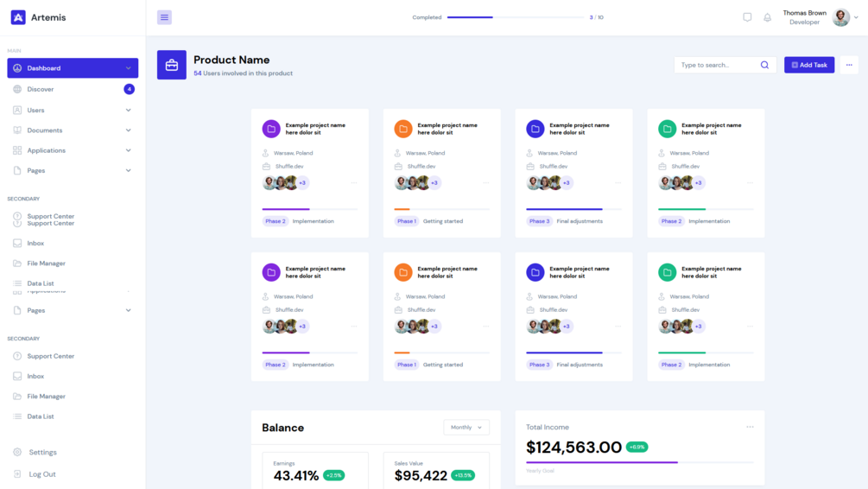This screenshot has width=868, height=489.
Task: Click the +6.9% badge beside total income
Action: pyautogui.click(x=637, y=447)
